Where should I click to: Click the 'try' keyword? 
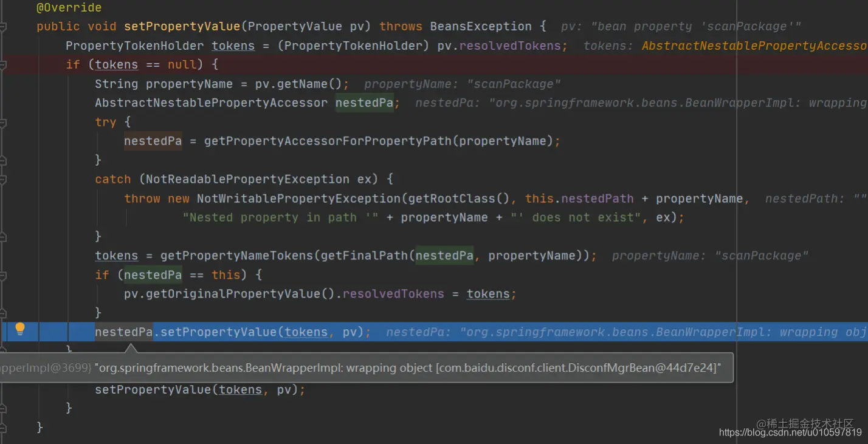tap(106, 122)
